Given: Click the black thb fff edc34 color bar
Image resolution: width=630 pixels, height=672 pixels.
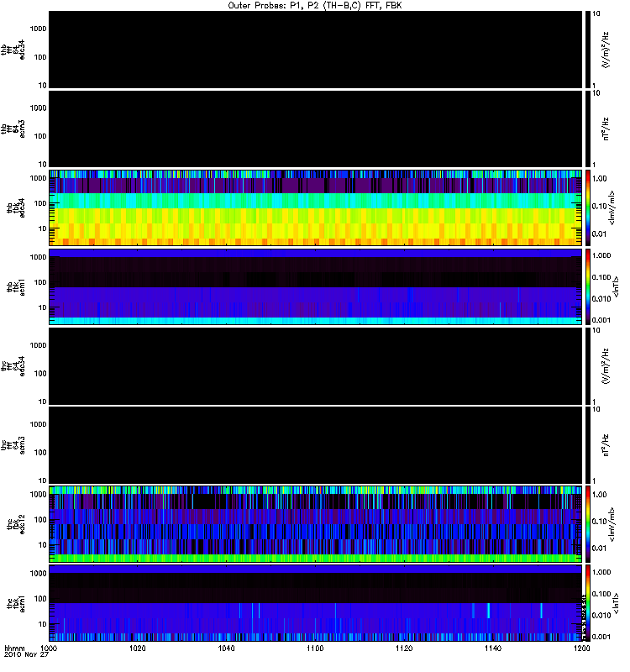Looking at the screenshot, I should [587, 50].
